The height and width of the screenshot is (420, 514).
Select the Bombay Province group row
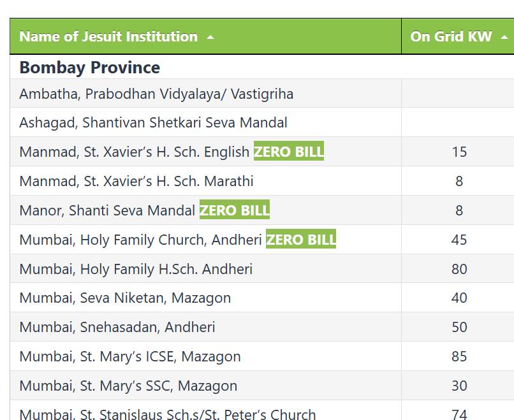[262, 67]
